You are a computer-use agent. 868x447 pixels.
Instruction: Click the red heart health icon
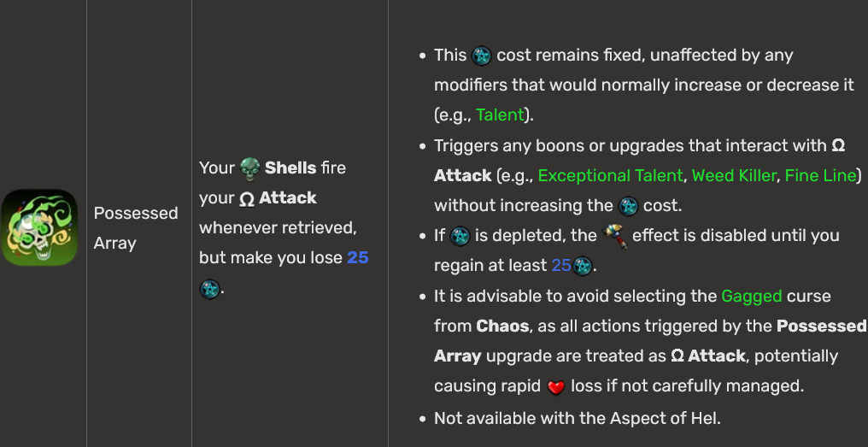tap(556, 387)
